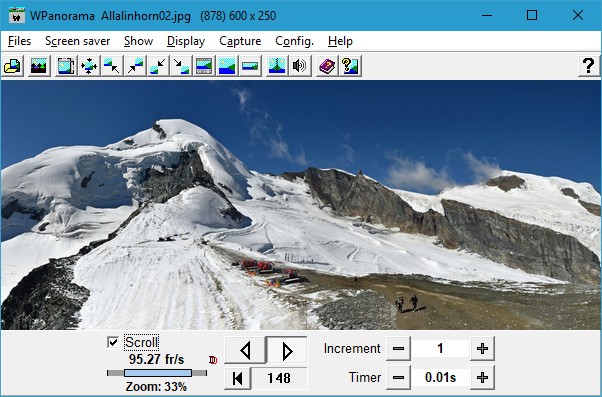Click the filmstrip frame toolbar icon
The height and width of the screenshot is (397, 602).
click(66, 66)
